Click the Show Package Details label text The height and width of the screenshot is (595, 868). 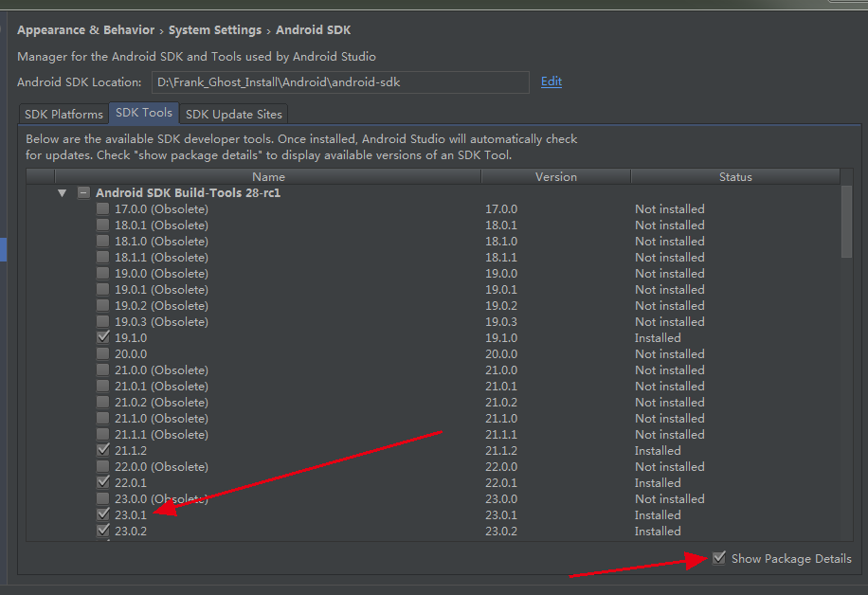point(791,559)
